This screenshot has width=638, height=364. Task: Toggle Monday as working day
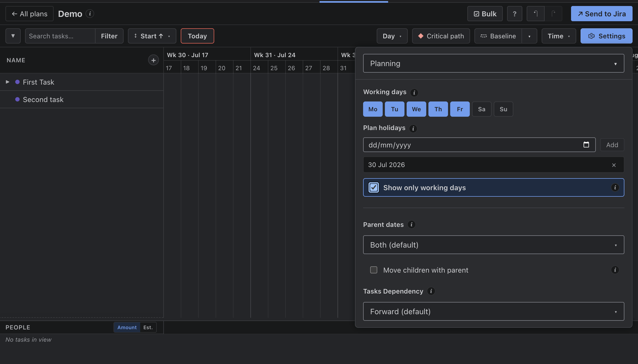pos(373,109)
